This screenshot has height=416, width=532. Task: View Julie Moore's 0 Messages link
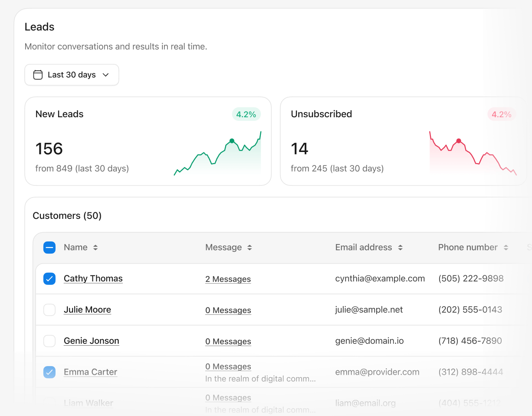[228, 310]
